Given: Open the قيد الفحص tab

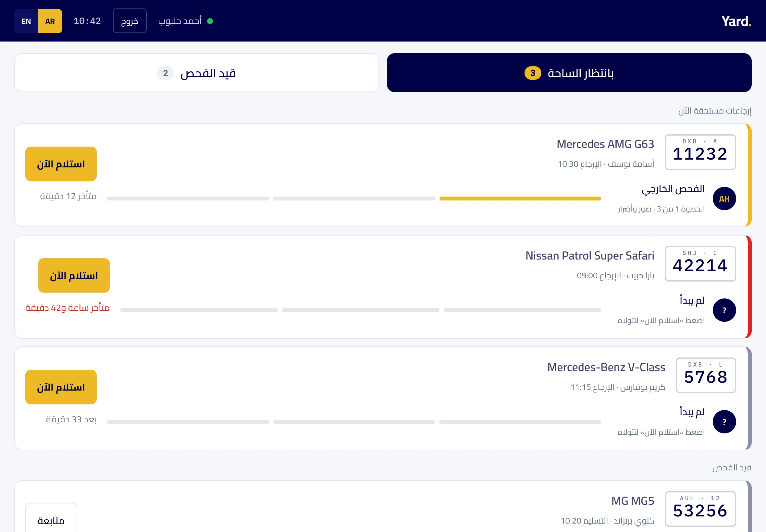Looking at the screenshot, I should [197, 73].
